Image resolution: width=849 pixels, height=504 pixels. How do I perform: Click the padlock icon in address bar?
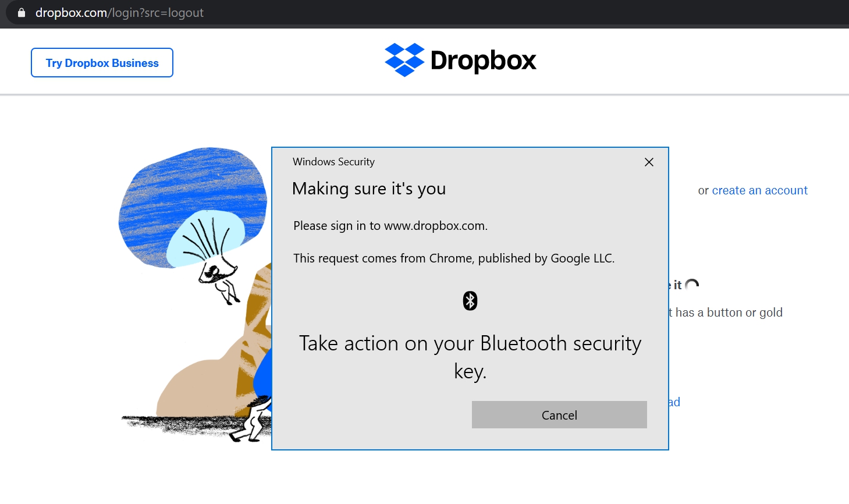(22, 13)
